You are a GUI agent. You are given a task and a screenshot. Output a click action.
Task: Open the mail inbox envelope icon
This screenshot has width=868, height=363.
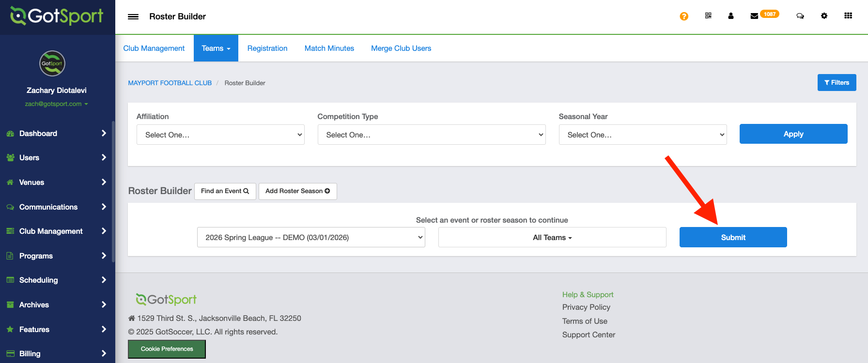(x=754, y=16)
